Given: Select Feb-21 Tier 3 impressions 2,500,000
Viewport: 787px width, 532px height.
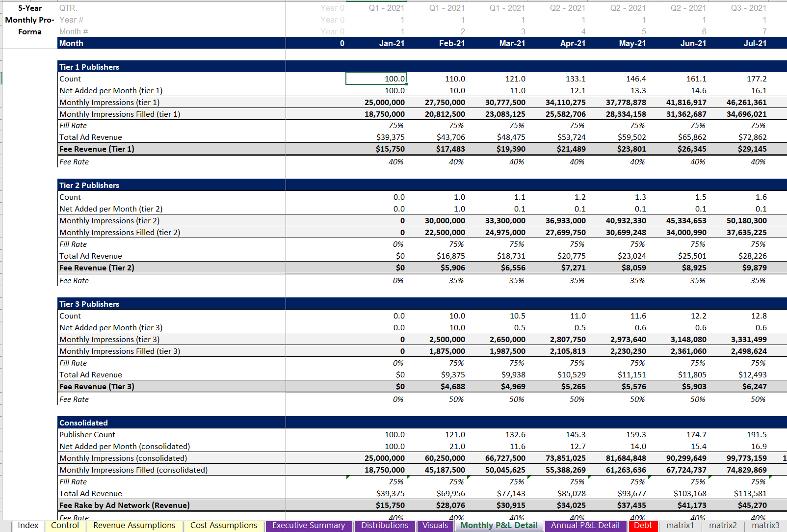Looking at the screenshot, I should pyautogui.click(x=437, y=339).
